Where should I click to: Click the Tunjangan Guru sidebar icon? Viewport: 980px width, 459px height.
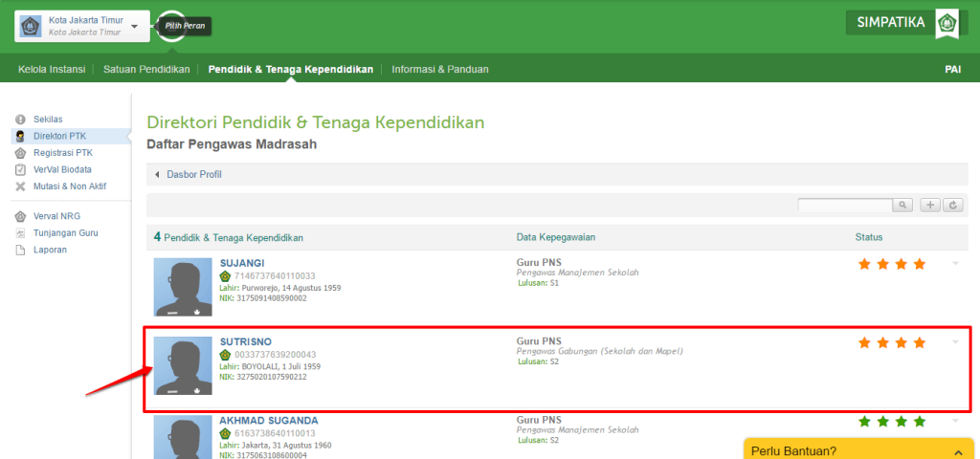click(x=20, y=233)
